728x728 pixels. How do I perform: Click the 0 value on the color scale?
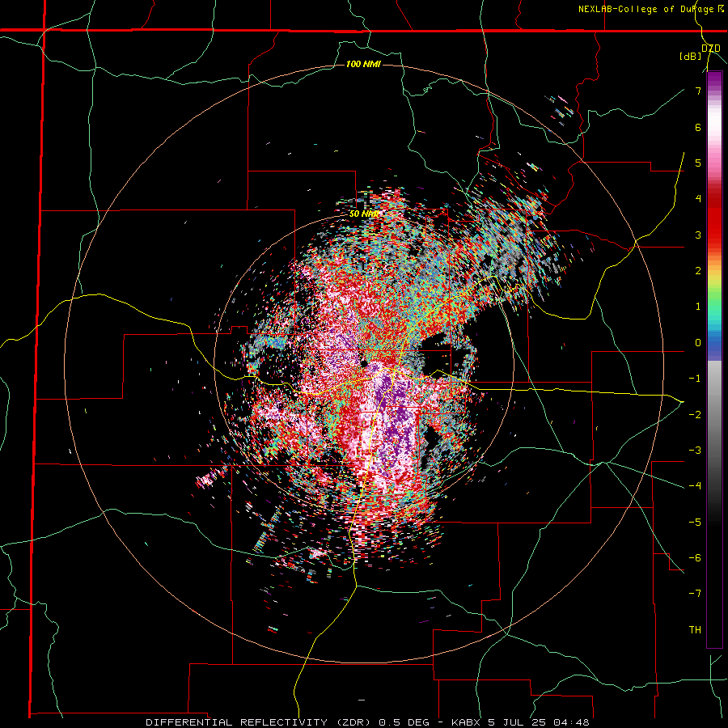click(698, 343)
